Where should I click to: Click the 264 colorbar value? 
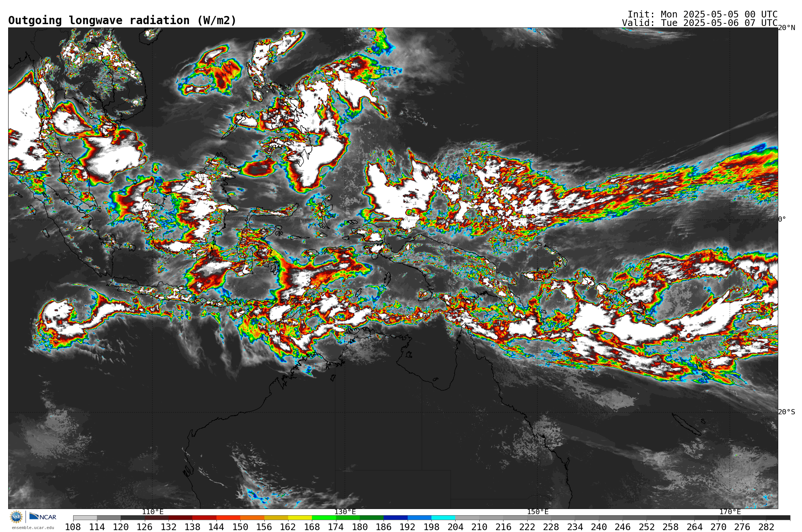[694, 527]
